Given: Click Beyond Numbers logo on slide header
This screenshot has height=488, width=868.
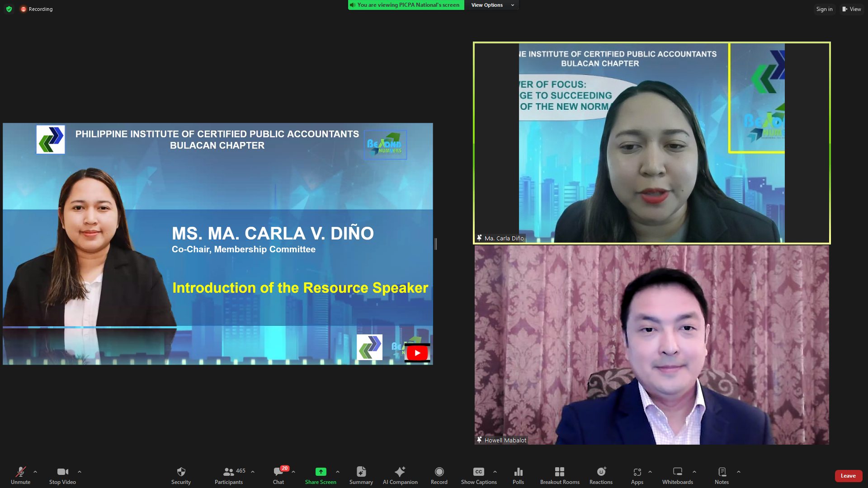Looking at the screenshot, I should point(385,145).
